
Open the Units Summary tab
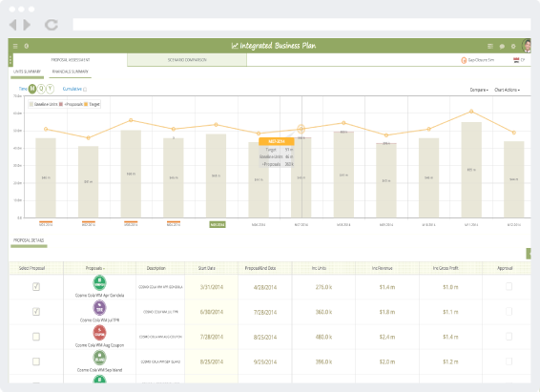click(x=27, y=72)
